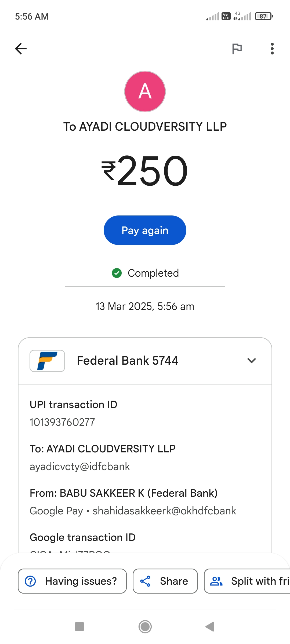This screenshot has width=290, height=644.
Task: Tap the flag report icon
Action: [237, 49]
